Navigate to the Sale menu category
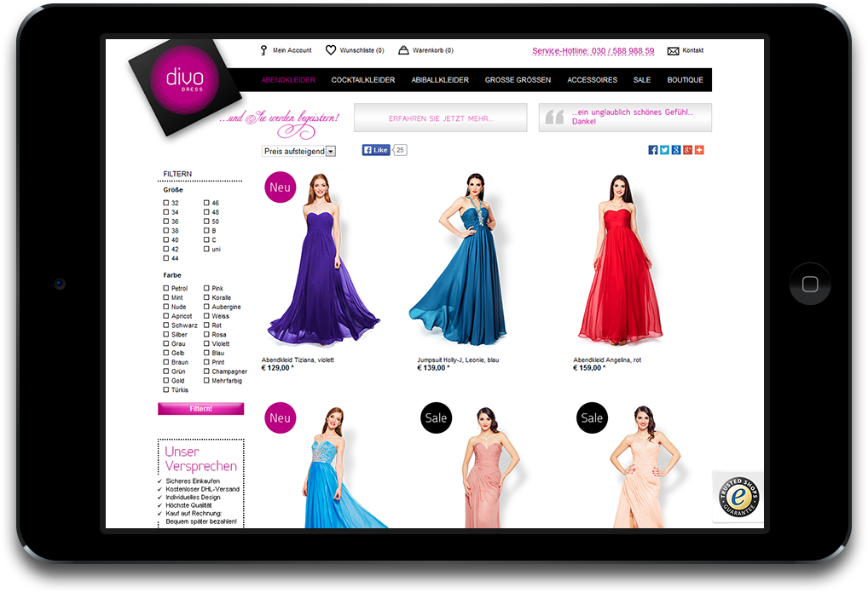868x593 pixels. [641, 80]
